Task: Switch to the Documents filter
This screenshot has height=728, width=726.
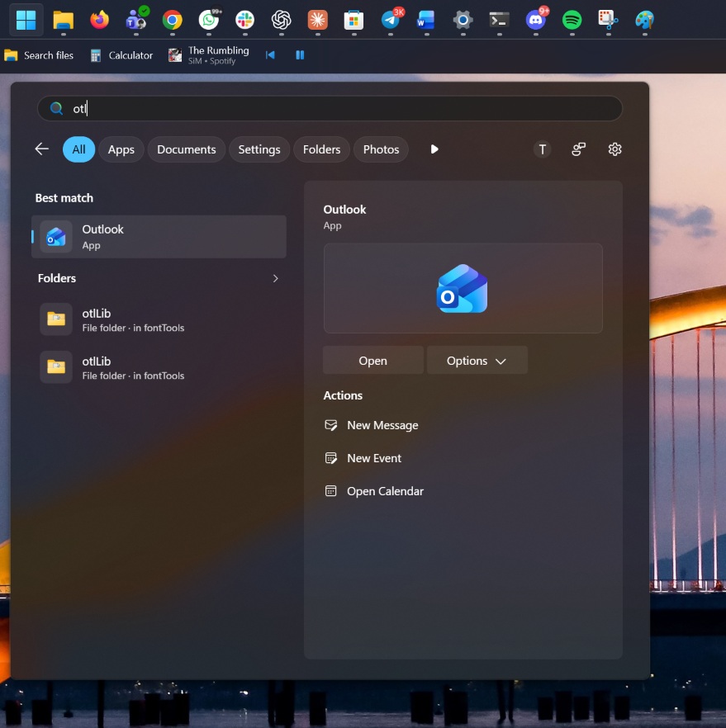Action: click(187, 149)
